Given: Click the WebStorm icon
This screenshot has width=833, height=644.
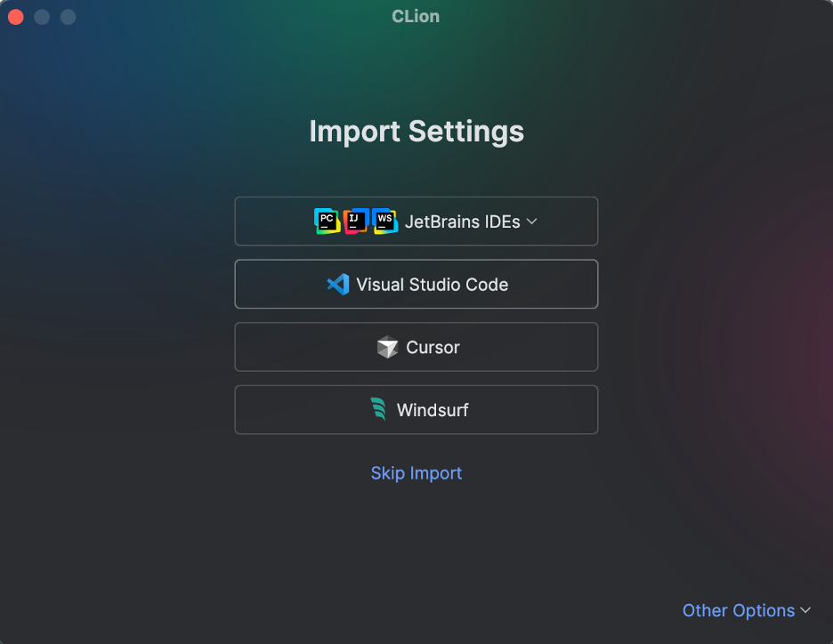Looking at the screenshot, I should pos(384,221).
